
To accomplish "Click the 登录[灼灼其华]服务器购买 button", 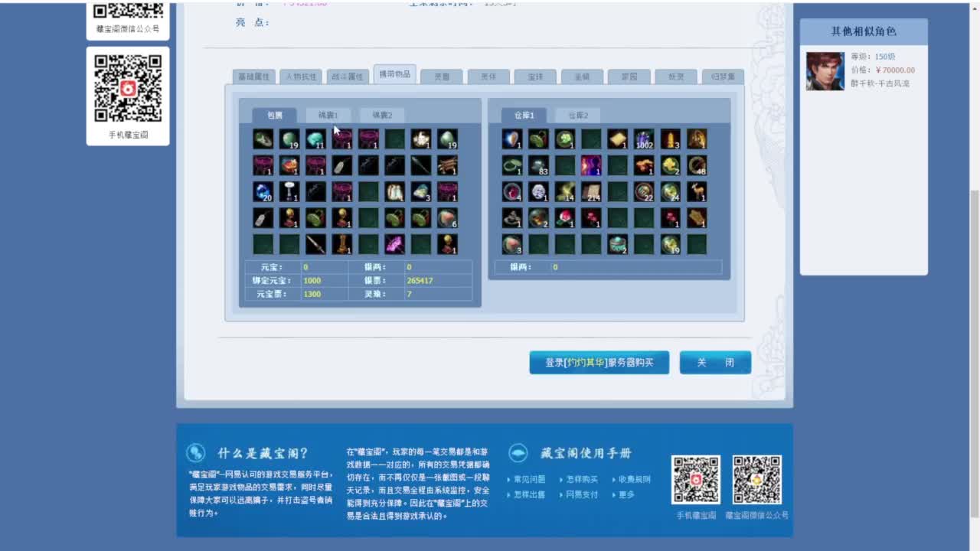I will coord(599,363).
